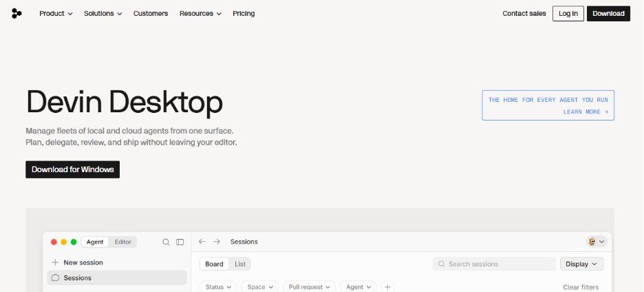Expand the Solutions menu
The width and height of the screenshot is (644, 292).
click(103, 14)
